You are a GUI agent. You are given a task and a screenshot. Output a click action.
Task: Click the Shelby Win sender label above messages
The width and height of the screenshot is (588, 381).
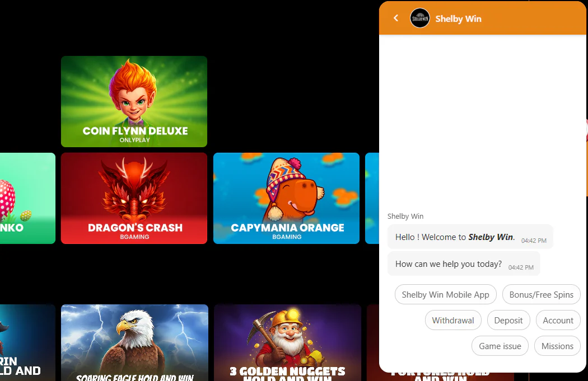(x=405, y=216)
